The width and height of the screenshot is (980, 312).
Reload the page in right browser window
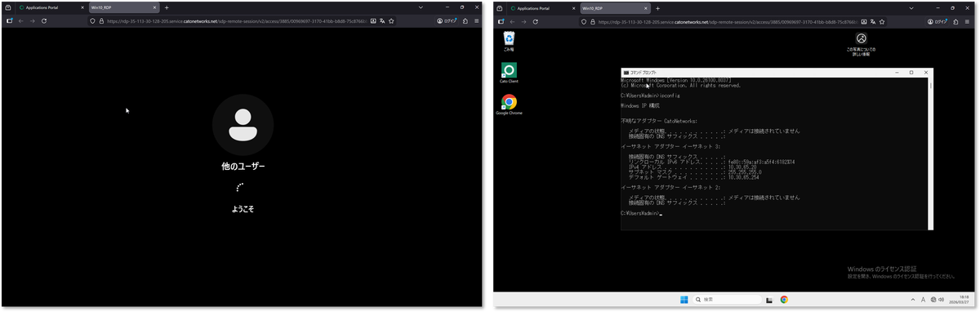point(535,20)
